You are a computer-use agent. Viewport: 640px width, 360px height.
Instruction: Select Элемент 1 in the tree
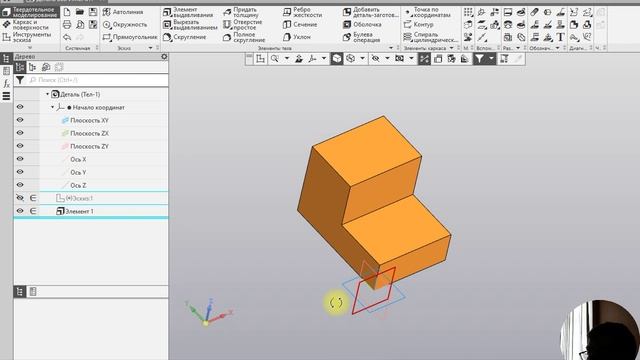79,211
